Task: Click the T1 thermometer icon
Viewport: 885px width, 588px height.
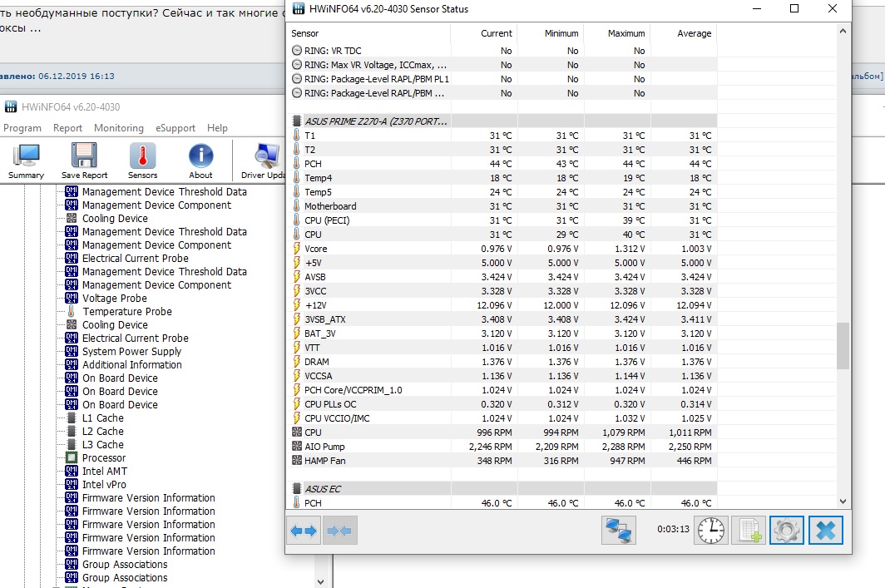Action: 297,135
